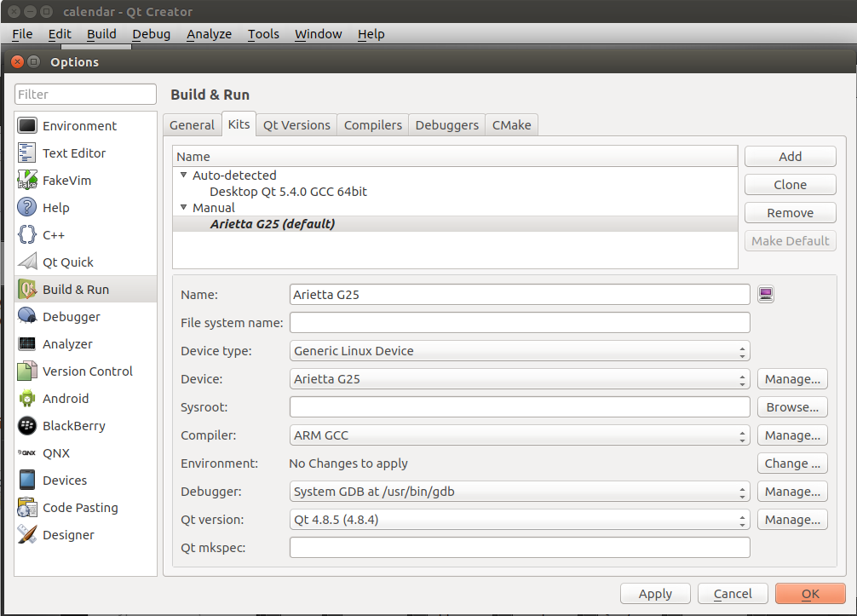Open the Debugger combo box
This screenshot has height=616, width=857.
click(520, 492)
